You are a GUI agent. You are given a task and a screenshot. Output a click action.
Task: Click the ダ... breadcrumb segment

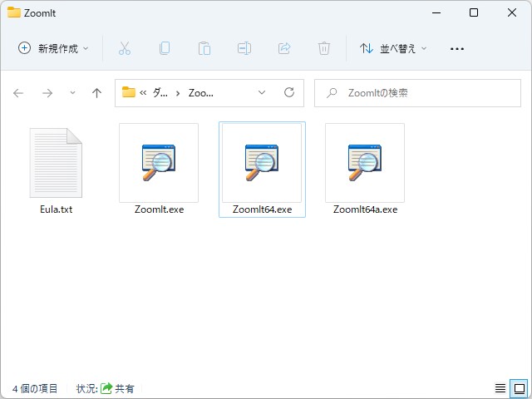[x=160, y=92]
